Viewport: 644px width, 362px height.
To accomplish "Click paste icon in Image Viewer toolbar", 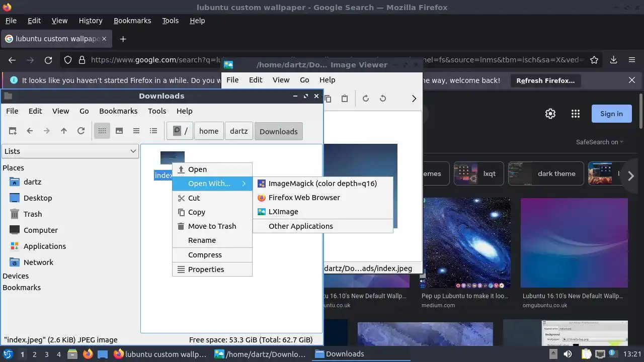I will click(x=345, y=99).
